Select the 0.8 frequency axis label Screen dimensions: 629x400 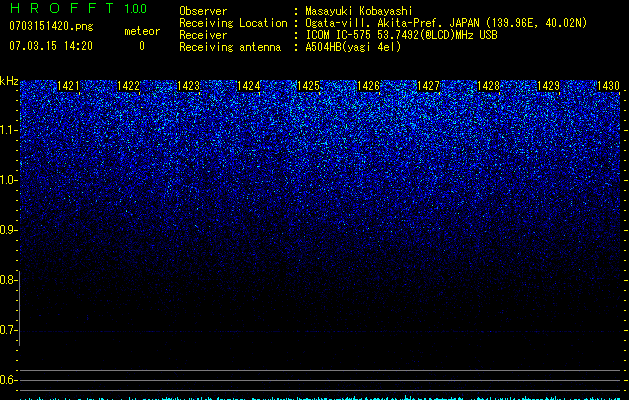(x=8, y=280)
